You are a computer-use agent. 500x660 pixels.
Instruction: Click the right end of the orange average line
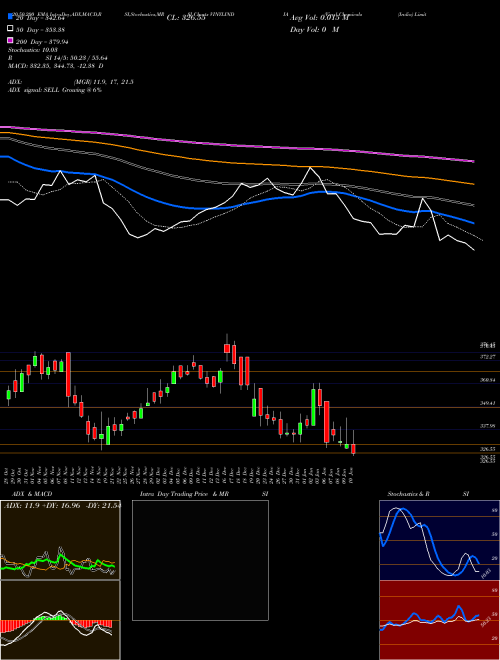473,184
